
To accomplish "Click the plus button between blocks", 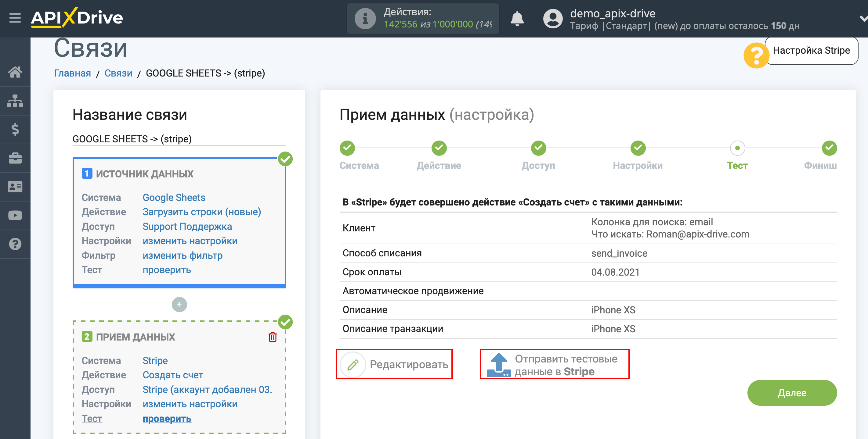I will 179,304.
